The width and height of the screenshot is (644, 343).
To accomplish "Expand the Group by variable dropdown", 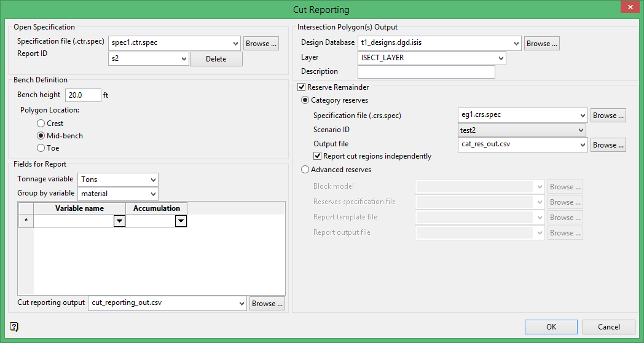I will [x=152, y=194].
